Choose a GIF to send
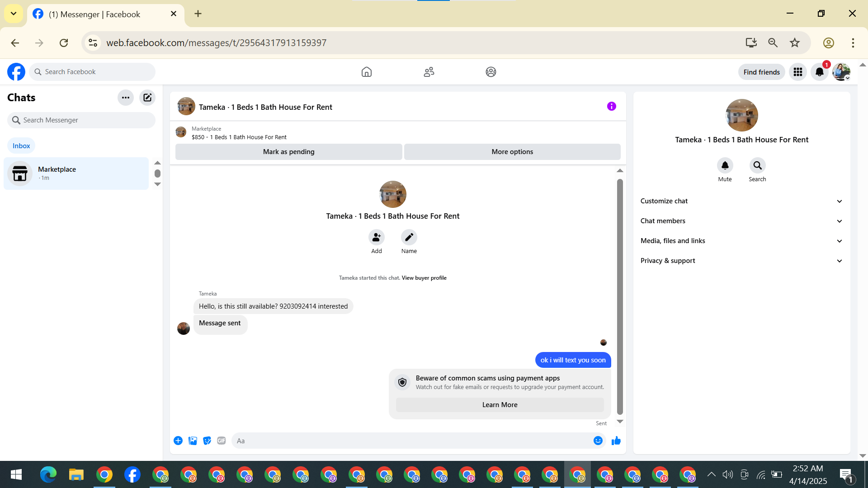The height and width of the screenshot is (488, 868). click(221, 441)
